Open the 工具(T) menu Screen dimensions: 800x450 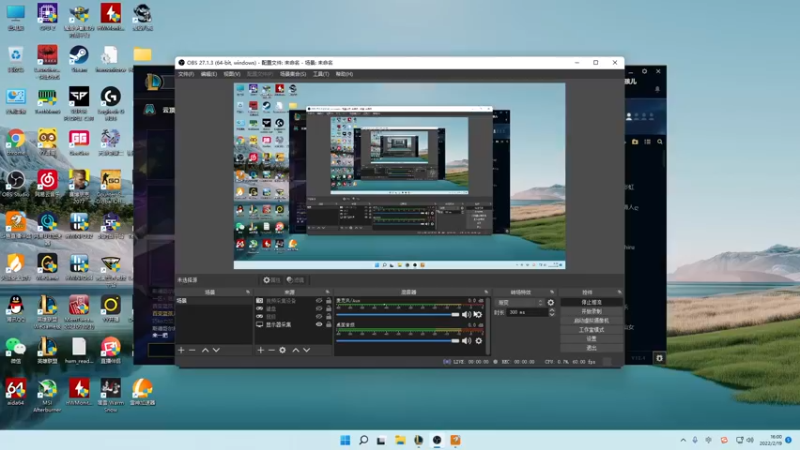(320, 74)
